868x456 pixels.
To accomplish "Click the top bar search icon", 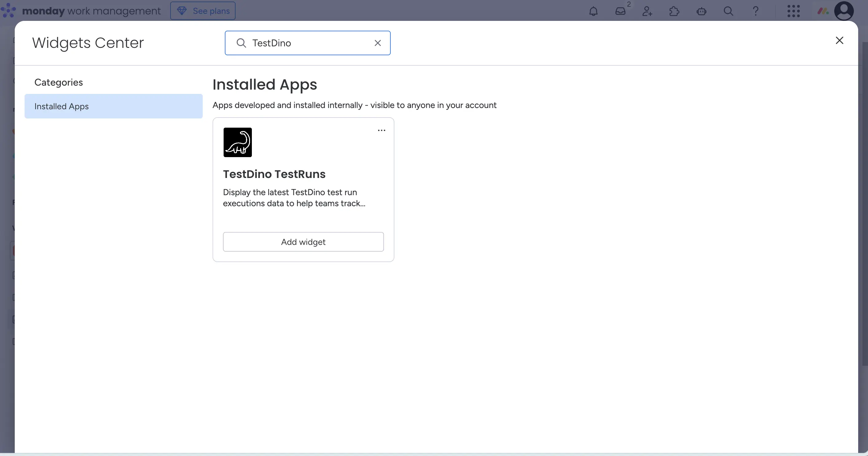I will [x=728, y=11].
